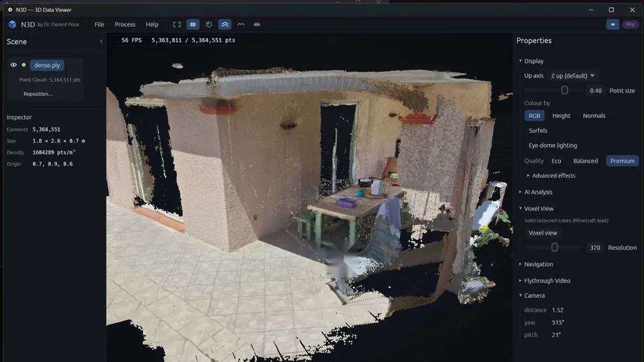Click the wavy curve toolbar icon
The image size is (644, 362).
(x=241, y=25)
